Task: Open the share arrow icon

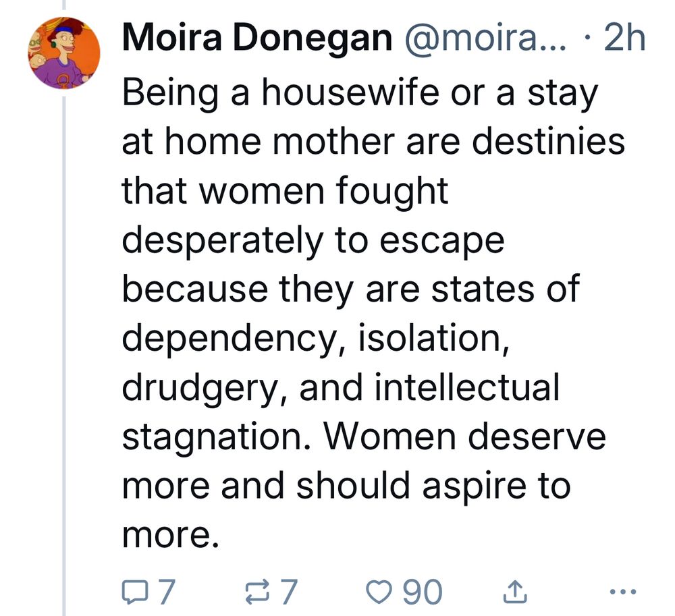Action: (x=515, y=592)
